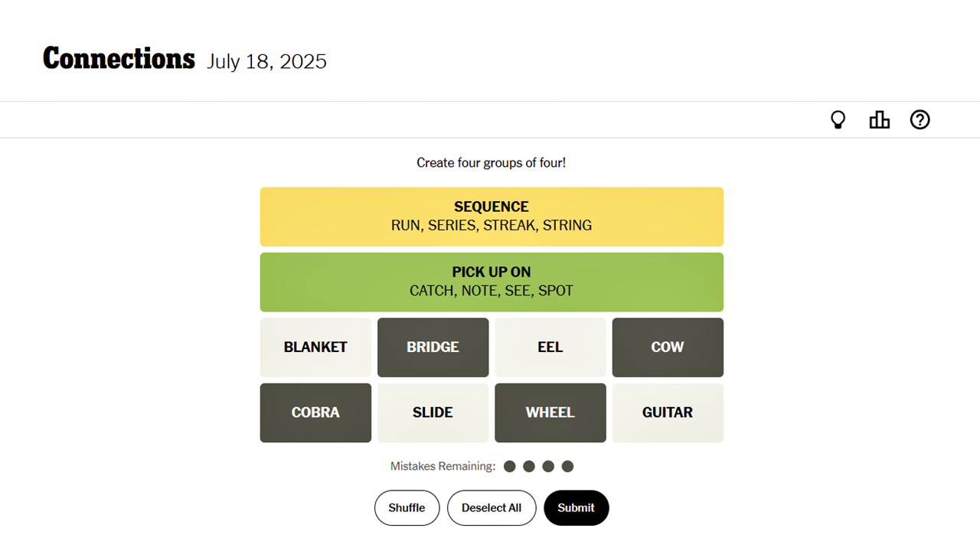
Task: Select the EEL tile
Action: pyautogui.click(x=550, y=347)
